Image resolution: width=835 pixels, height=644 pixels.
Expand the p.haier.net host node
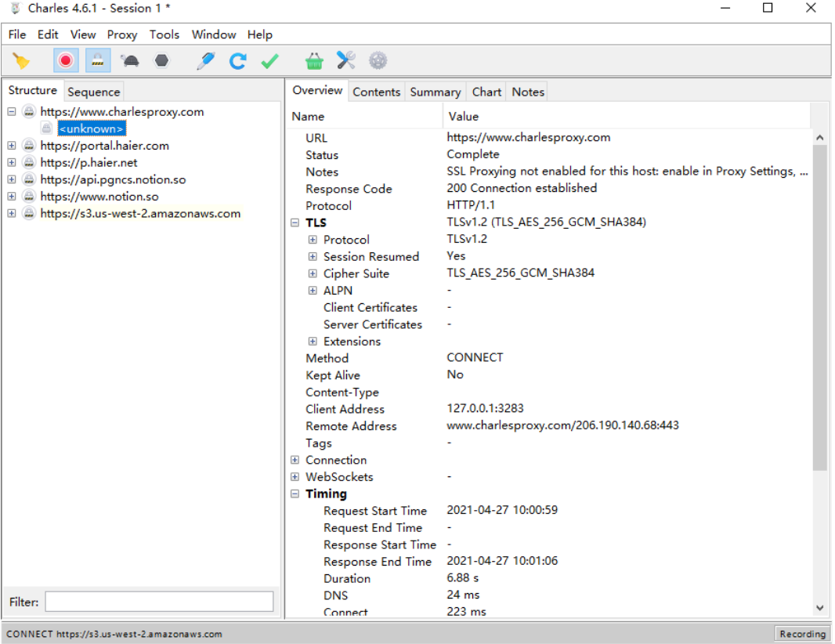point(12,162)
